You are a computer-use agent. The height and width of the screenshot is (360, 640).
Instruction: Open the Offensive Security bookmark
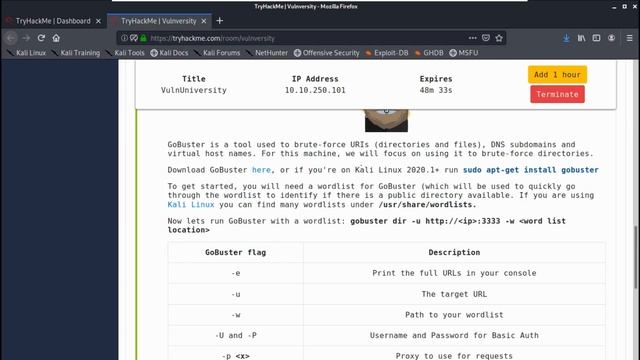point(327,53)
